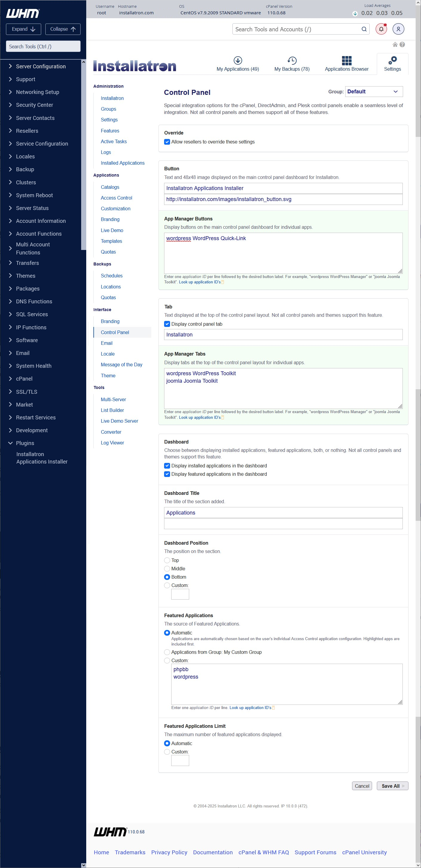Select Bottom dashboard position
Viewport: 421px width, 868px height.
click(167, 577)
